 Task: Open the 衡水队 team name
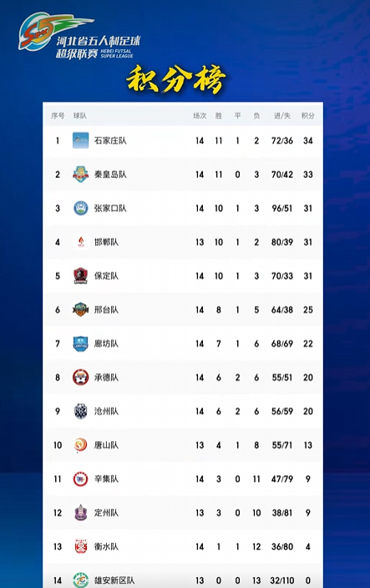[106, 546]
